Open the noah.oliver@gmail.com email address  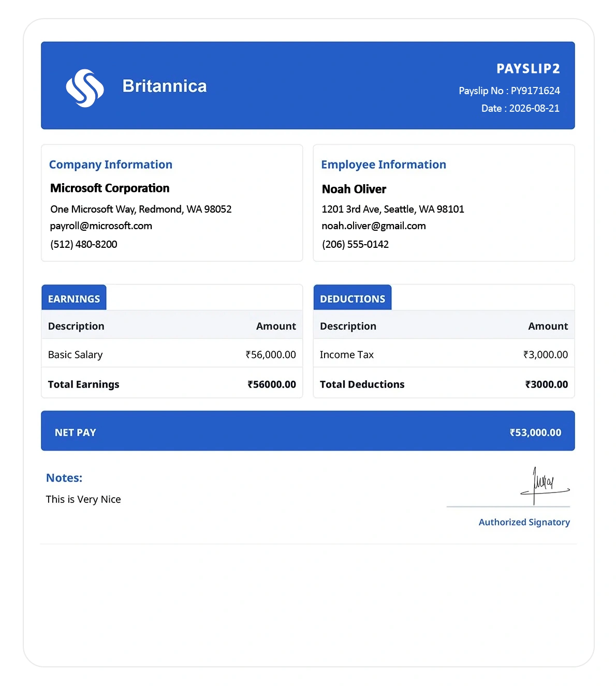pos(374,226)
